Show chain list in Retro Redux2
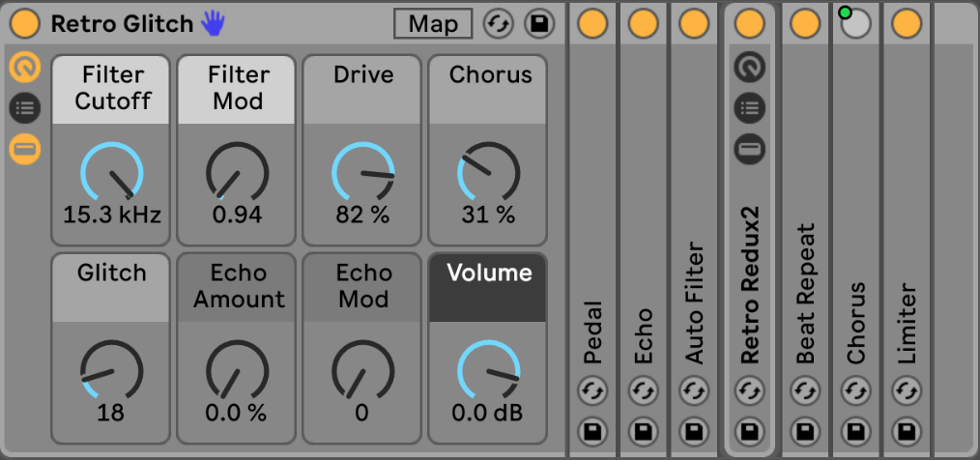980x460 pixels. tap(750, 108)
